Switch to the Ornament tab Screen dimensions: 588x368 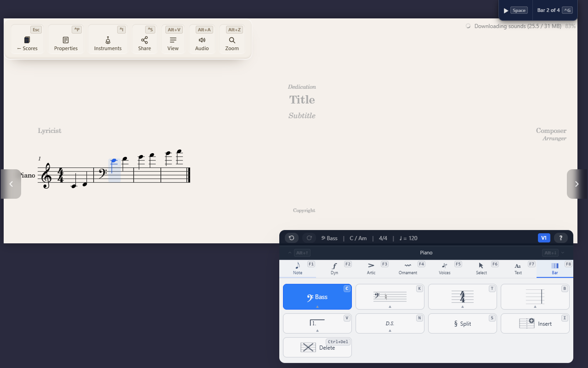pos(408,269)
